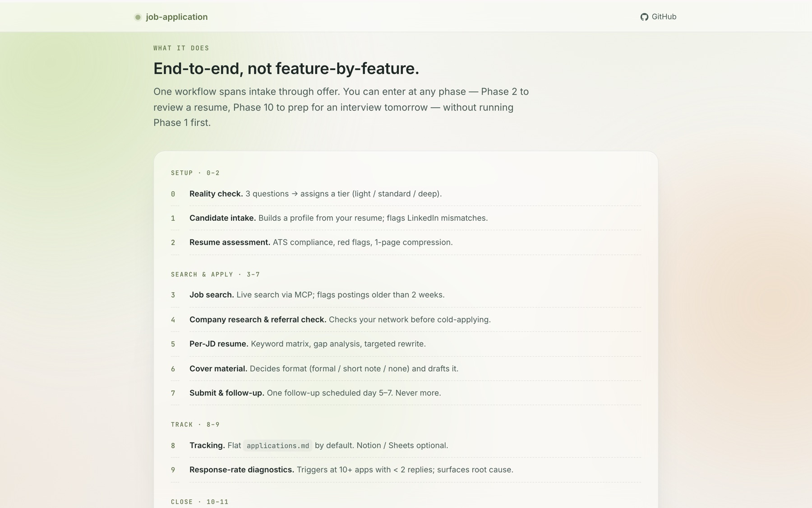The image size is (812, 508).
Task: Click the End-to-end, not feature-by-feature heading
Action: [286, 69]
